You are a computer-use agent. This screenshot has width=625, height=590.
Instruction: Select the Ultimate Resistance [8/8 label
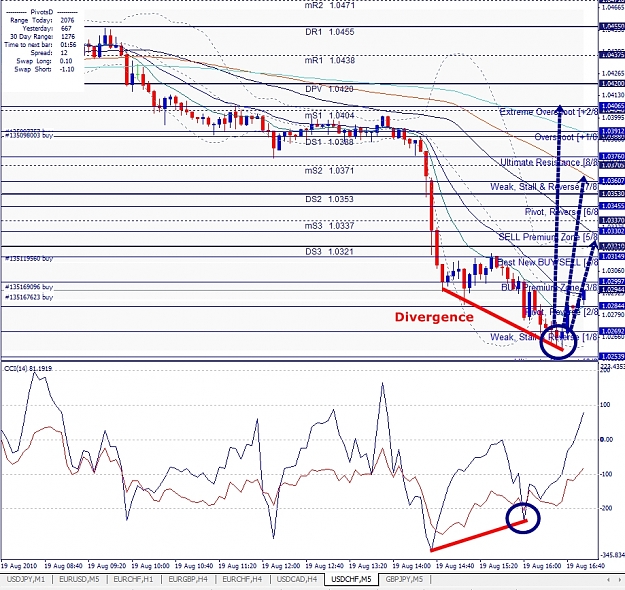click(549, 162)
